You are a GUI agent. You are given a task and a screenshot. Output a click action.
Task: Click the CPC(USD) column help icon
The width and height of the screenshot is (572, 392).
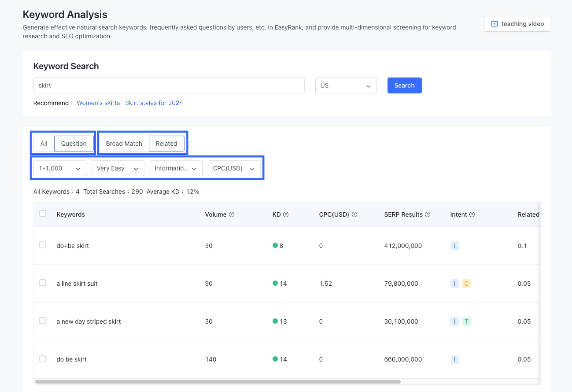(354, 215)
